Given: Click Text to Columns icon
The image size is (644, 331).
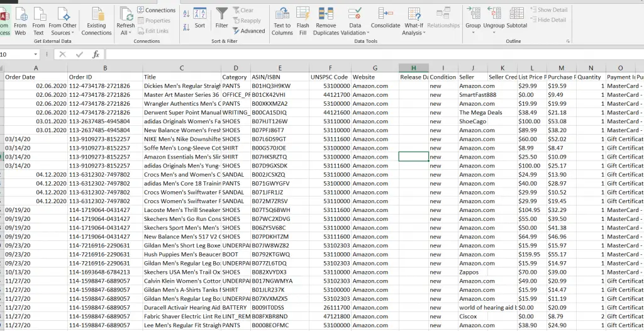Looking at the screenshot, I should click(282, 21).
